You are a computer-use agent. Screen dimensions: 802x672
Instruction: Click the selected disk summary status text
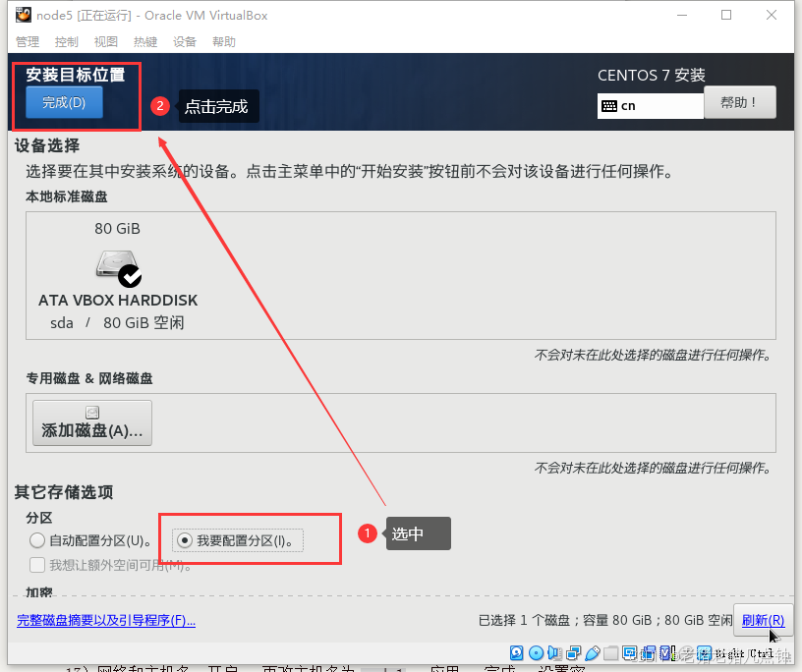[605, 620]
